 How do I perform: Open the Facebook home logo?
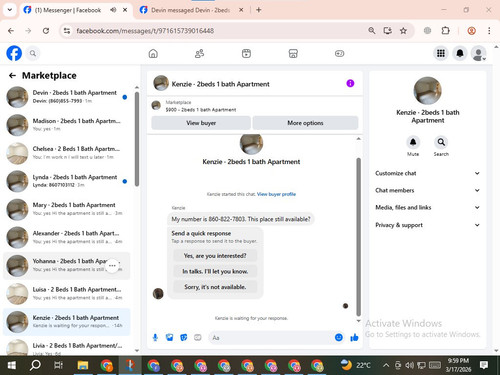(14, 53)
